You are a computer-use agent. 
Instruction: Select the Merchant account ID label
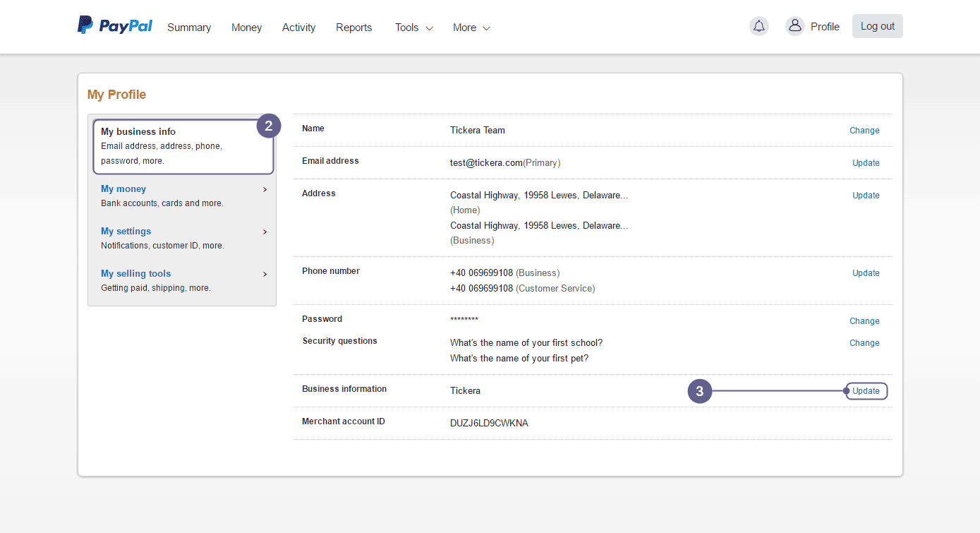(x=344, y=421)
